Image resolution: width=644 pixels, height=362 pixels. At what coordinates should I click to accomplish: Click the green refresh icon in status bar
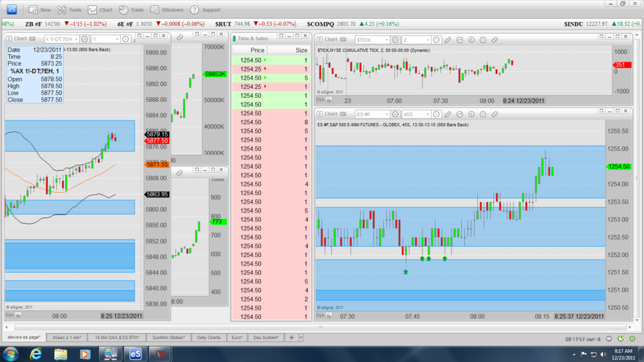[x=621, y=339]
